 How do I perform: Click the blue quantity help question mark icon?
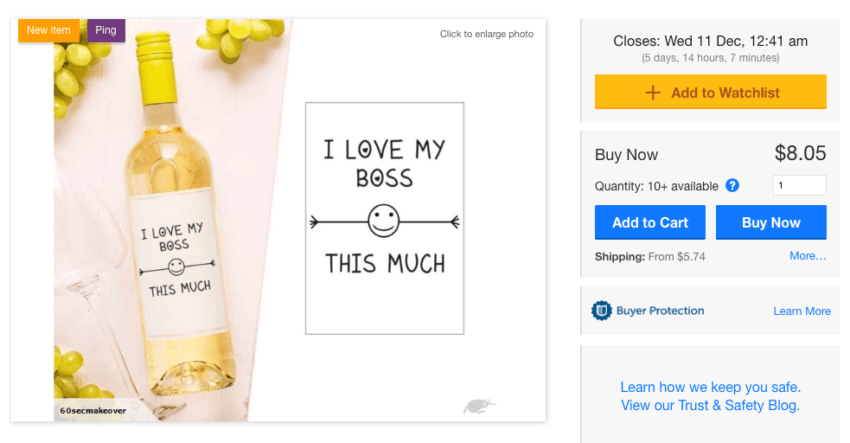coord(732,186)
